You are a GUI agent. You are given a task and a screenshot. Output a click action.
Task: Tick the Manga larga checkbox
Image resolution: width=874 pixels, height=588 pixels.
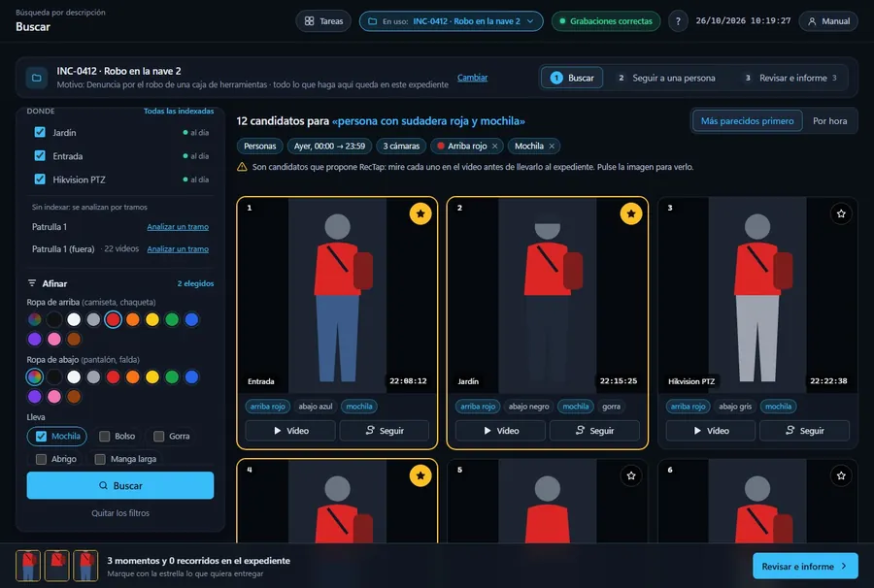[x=100, y=459]
